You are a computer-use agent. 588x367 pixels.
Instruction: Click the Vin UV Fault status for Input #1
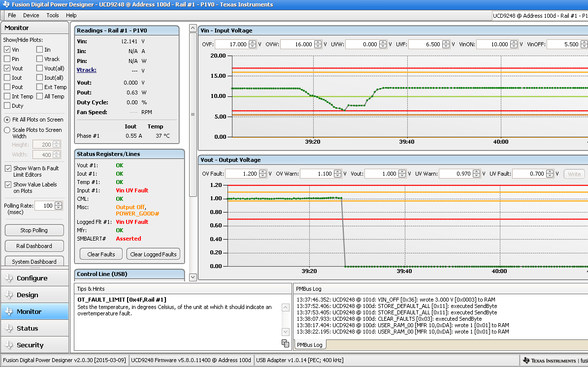point(132,190)
